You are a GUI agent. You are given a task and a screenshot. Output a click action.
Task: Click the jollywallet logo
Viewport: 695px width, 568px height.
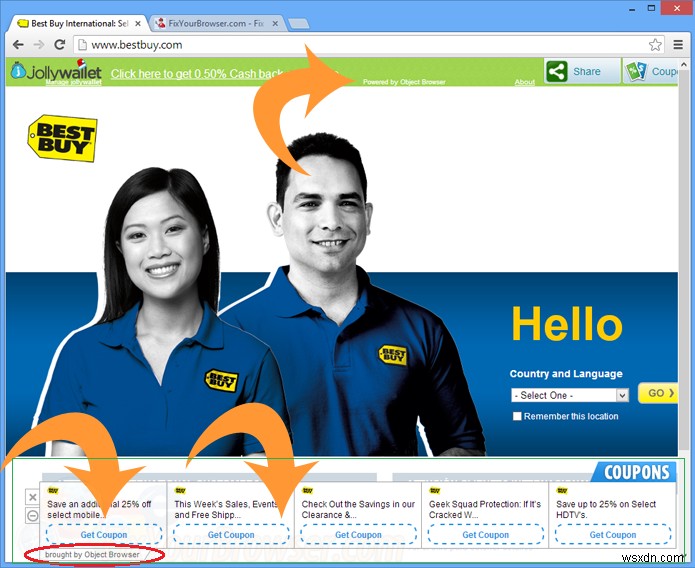click(x=56, y=71)
